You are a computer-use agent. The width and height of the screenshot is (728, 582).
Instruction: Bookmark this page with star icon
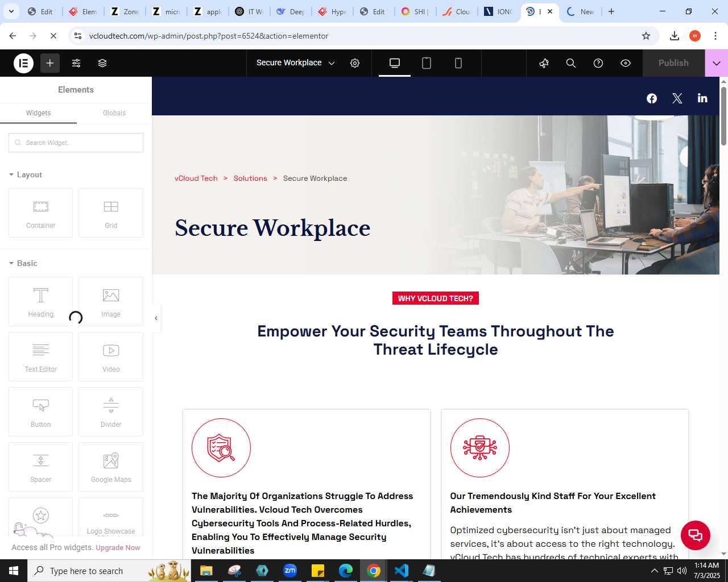pos(646,36)
